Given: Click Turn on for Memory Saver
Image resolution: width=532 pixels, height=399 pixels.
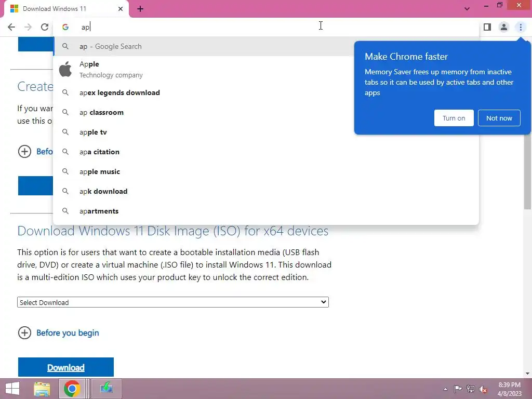Looking at the screenshot, I should click(454, 118).
